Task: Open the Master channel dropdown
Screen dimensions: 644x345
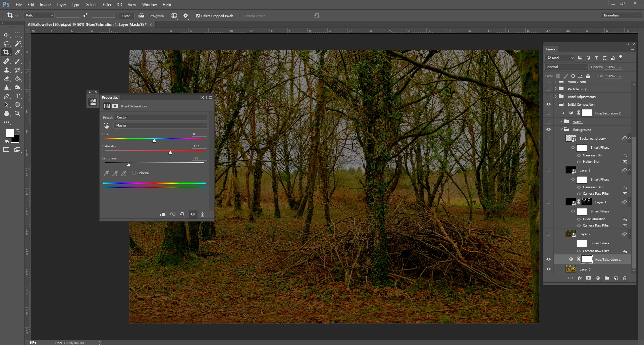Action: coord(161,126)
